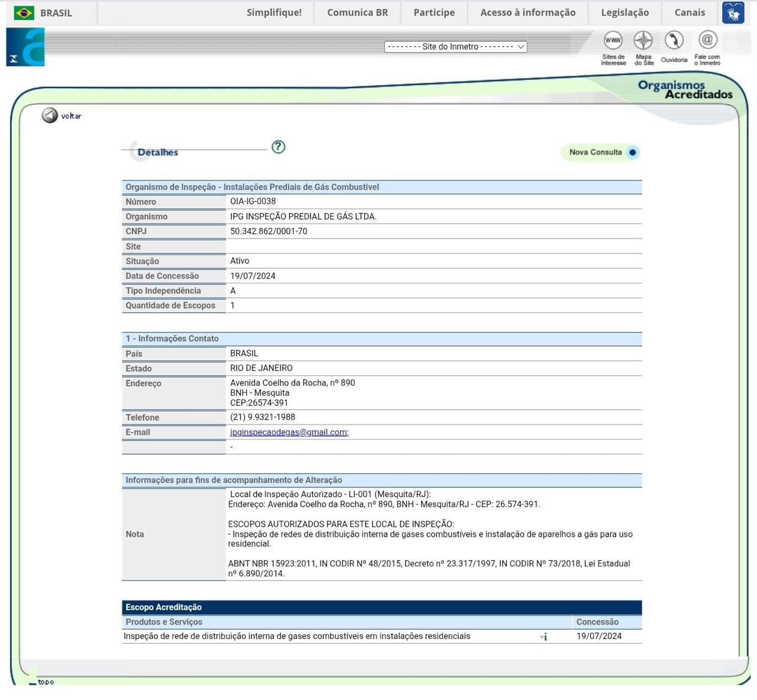
Task: Click the topo link at page bottom
Action: (44, 682)
